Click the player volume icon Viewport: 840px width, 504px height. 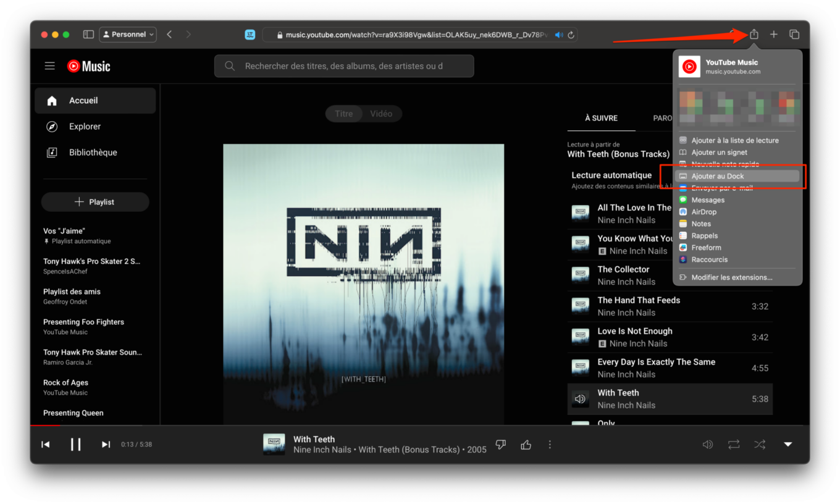pos(708,445)
